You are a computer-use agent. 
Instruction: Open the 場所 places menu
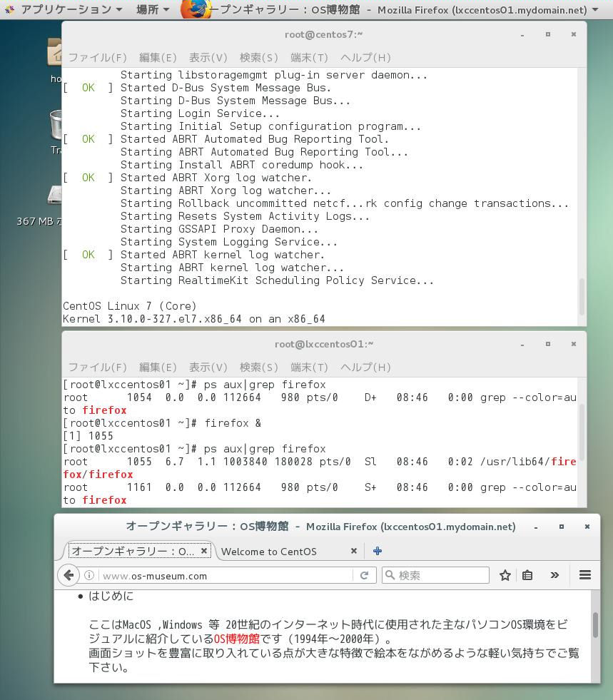click(153, 9)
